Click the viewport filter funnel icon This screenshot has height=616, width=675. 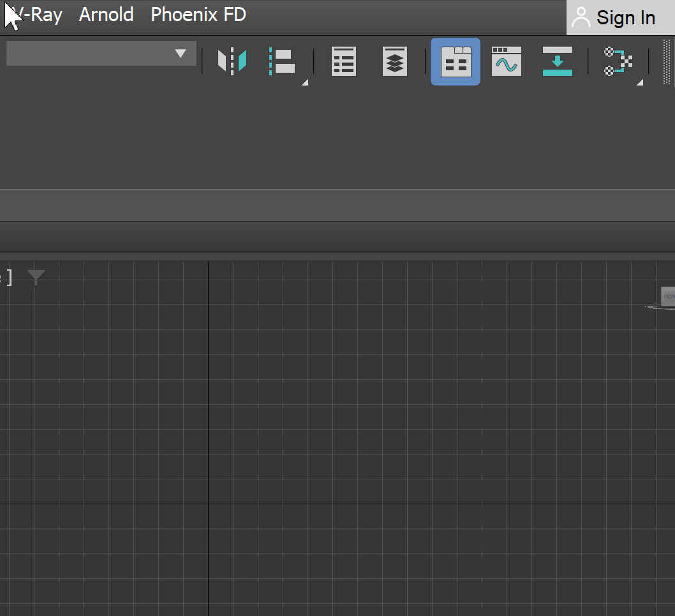36,278
